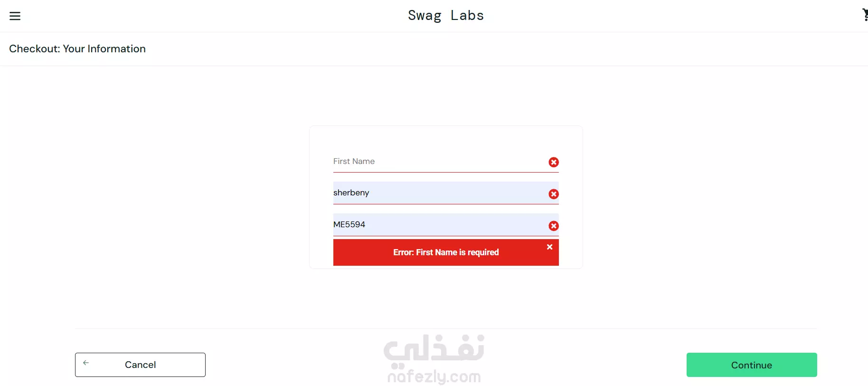This screenshot has width=868, height=386.
Task: Select the postal code field ME5594
Action: [x=446, y=225]
